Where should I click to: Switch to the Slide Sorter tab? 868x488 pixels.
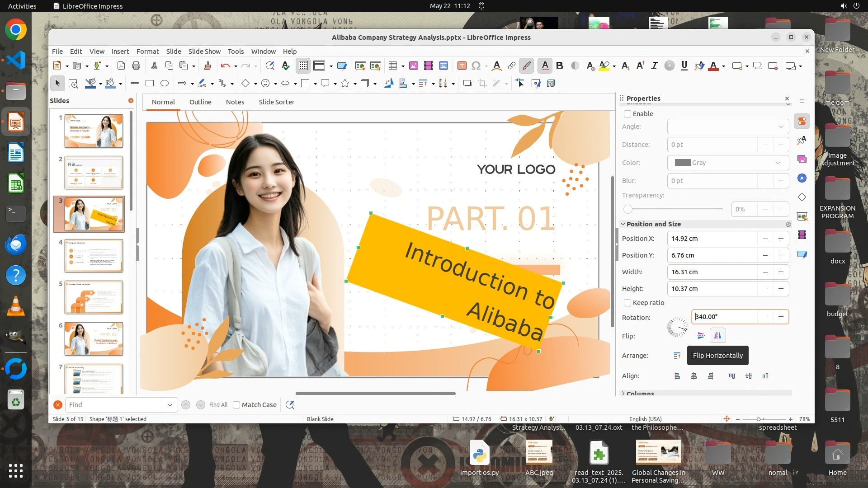tap(276, 102)
